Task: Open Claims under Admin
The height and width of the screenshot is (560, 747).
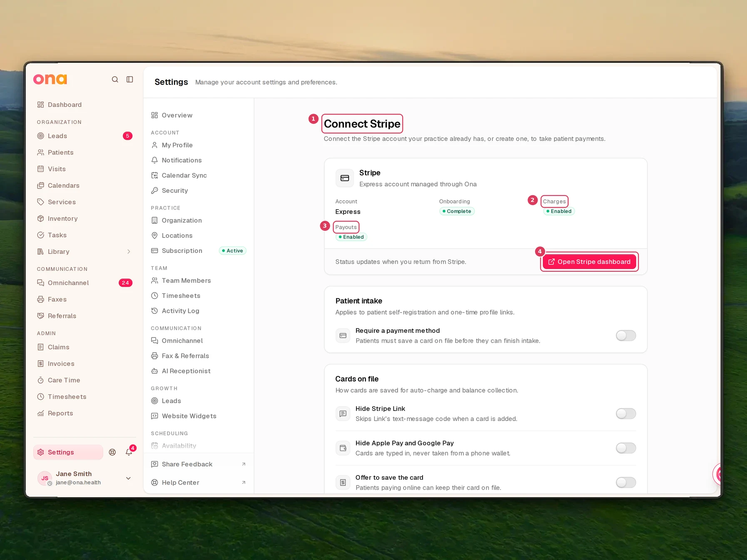Action: click(85, 347)
